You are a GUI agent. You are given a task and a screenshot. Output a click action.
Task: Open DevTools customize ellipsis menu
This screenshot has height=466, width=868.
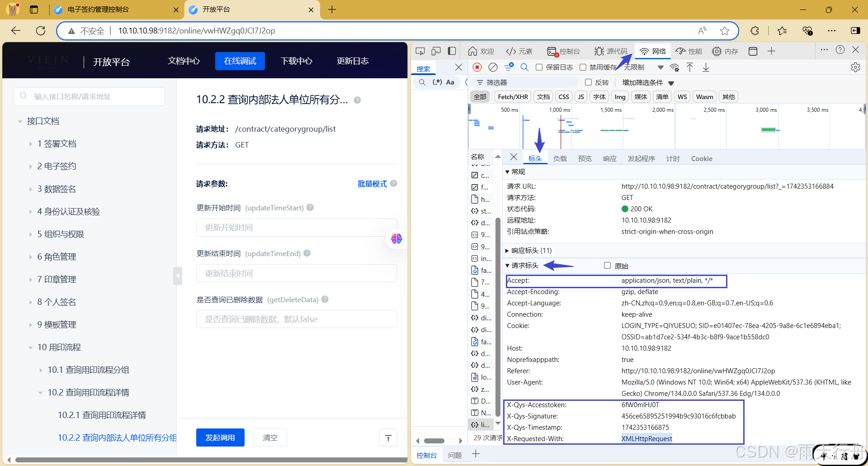click(824, 50)
